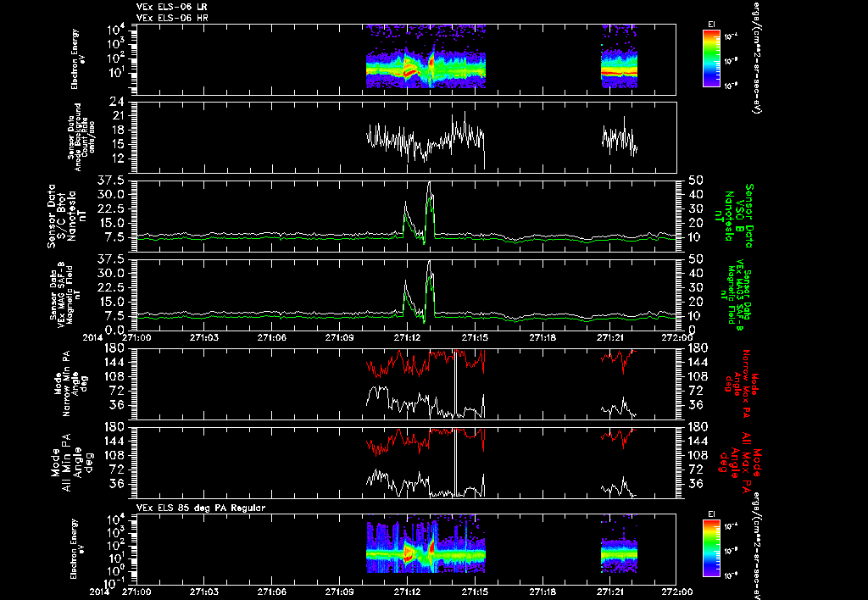Click the bottom spectrogram's rainbow color bar

711,548
